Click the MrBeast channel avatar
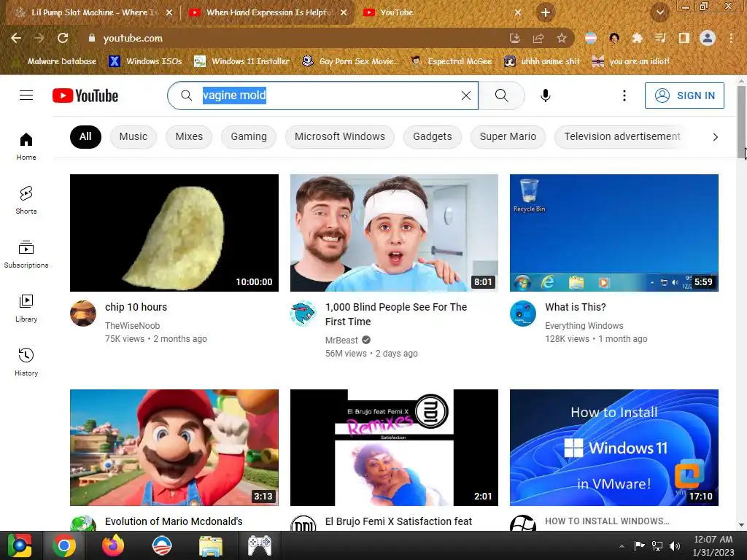Image resolution: width=747 pixels, height=560 pixels. pos(303,314)
